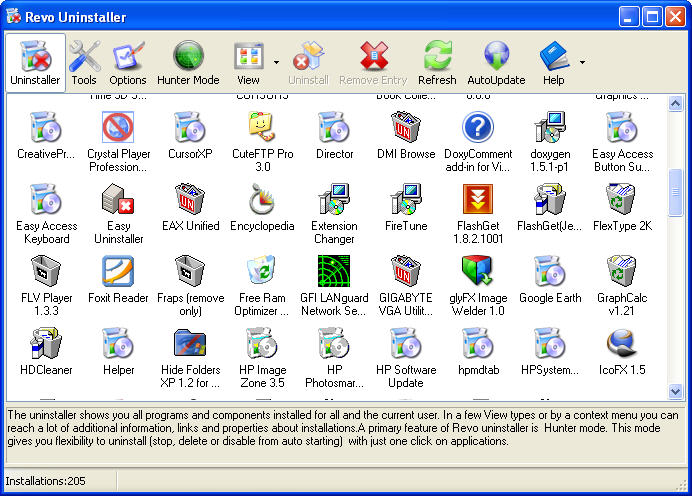Click the Options toolbar icon
Image resolution: width=692 pixels, height=496 pixels.
click(x=128, y=62)
